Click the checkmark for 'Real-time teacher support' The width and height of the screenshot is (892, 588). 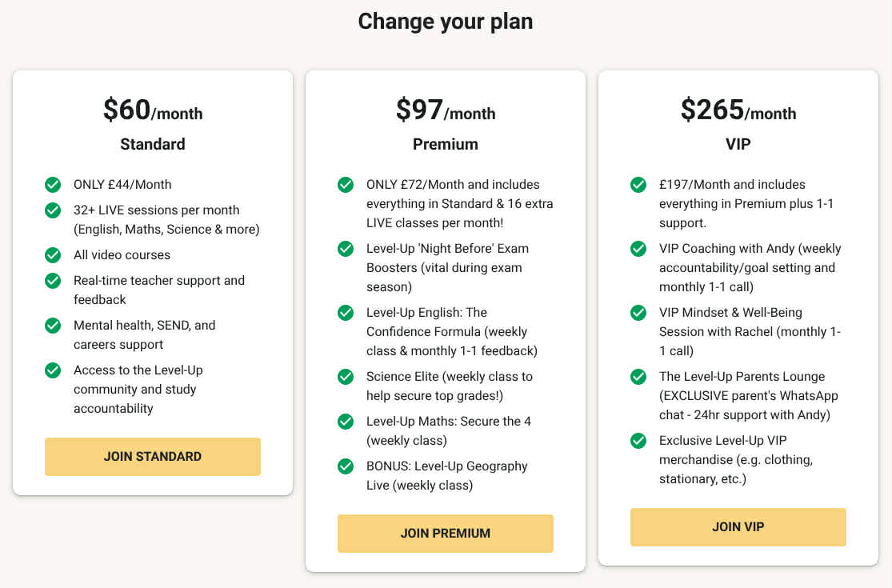pos(53,281)
